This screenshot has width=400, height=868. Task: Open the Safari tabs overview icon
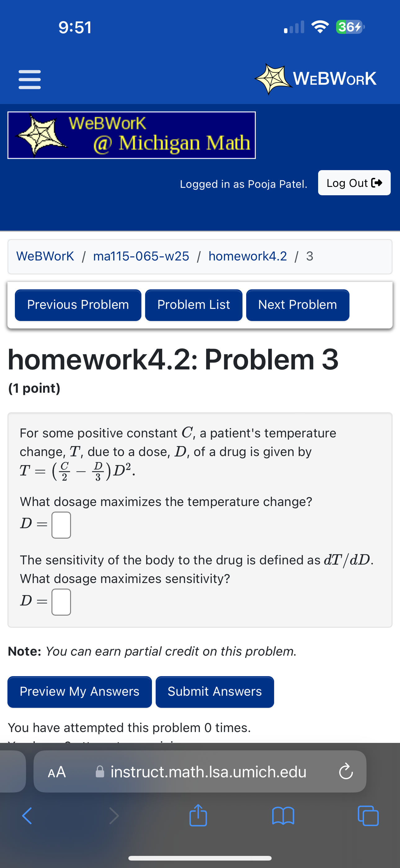pyautogui.click(x=368, y=816)
